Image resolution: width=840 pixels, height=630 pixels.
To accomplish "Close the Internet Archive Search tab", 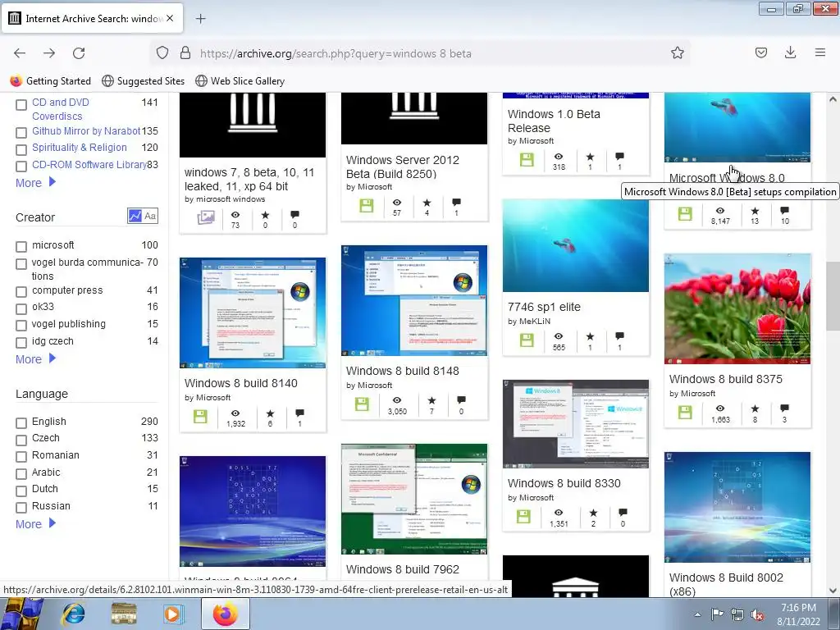I will pos(170,18).
